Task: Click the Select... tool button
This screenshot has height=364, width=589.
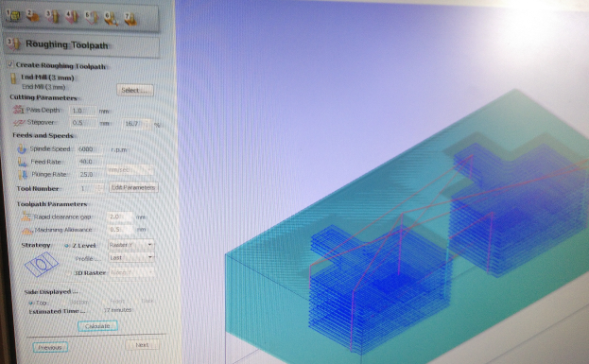Action: click(x=135, y=90)
